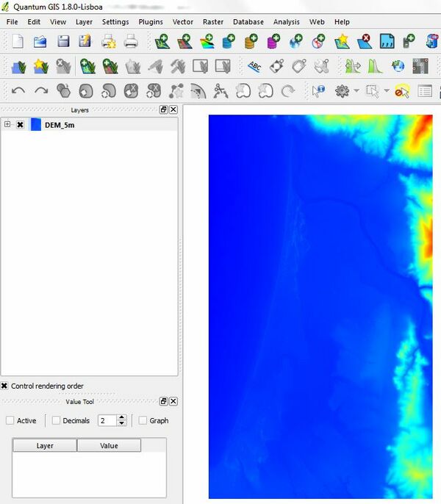441x504 pixels.
Task: Click the Undo arrow icon
Action: [18, 91]
